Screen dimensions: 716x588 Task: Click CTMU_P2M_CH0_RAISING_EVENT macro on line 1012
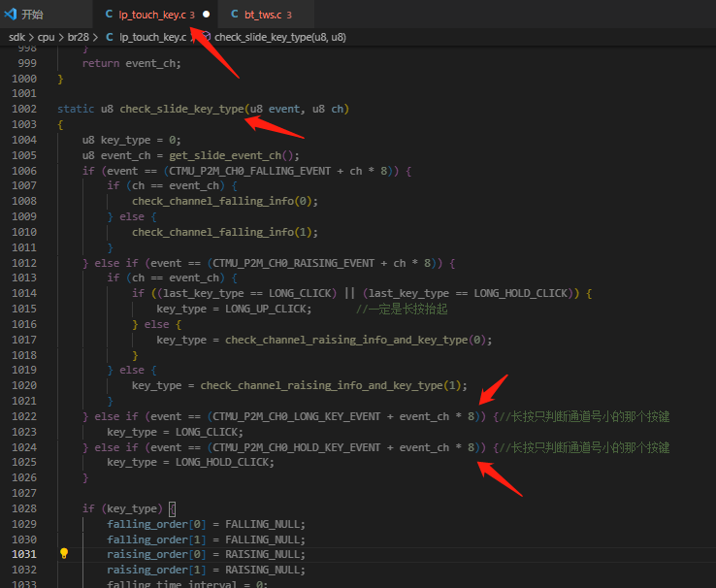coord(294,263)
